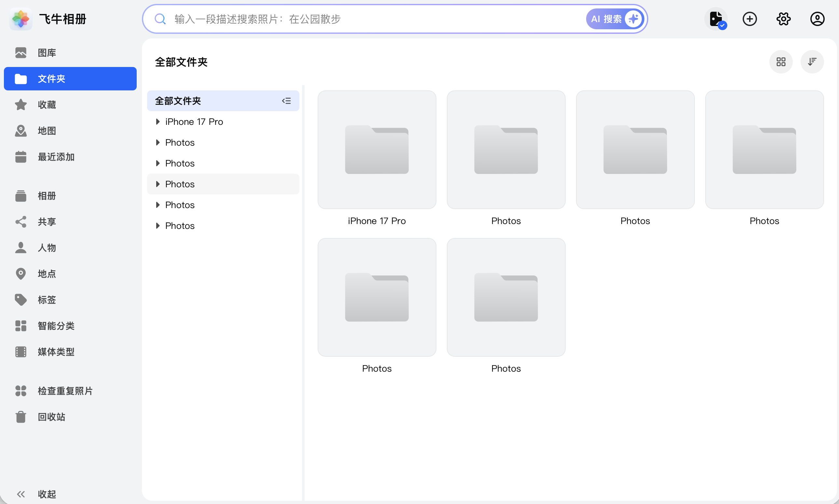Open the settings gear icon

tap(783, 19)
